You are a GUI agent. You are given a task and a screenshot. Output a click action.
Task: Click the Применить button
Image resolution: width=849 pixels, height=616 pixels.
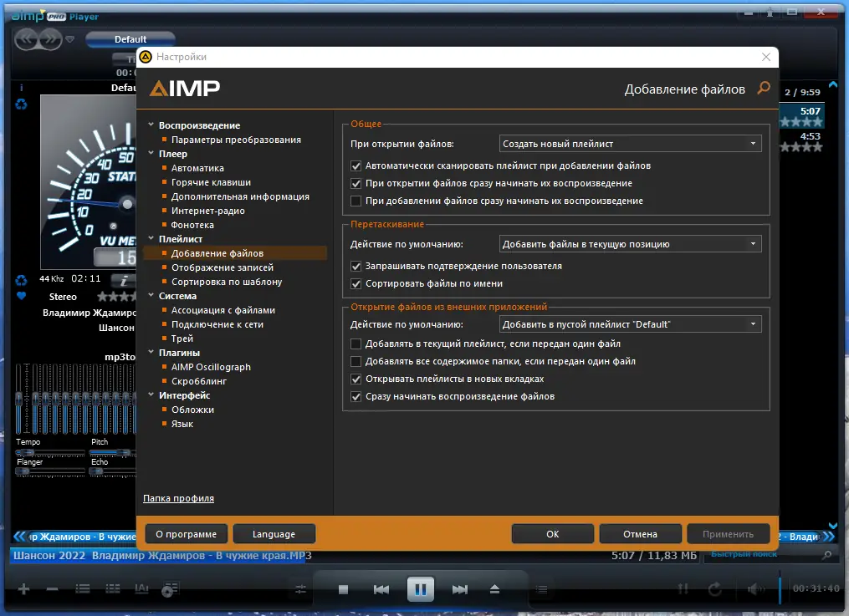[x=728, y=534]
